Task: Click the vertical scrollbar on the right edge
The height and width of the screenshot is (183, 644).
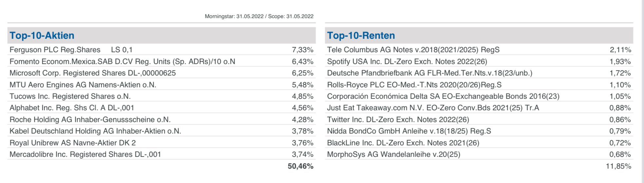Action: click(642, 91)
